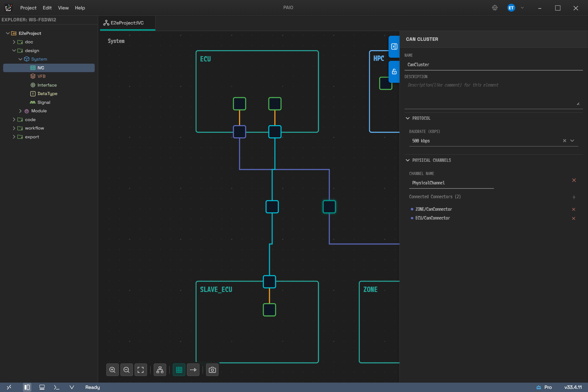Toggle the sidebar panel in status bar

coord(27,387)
